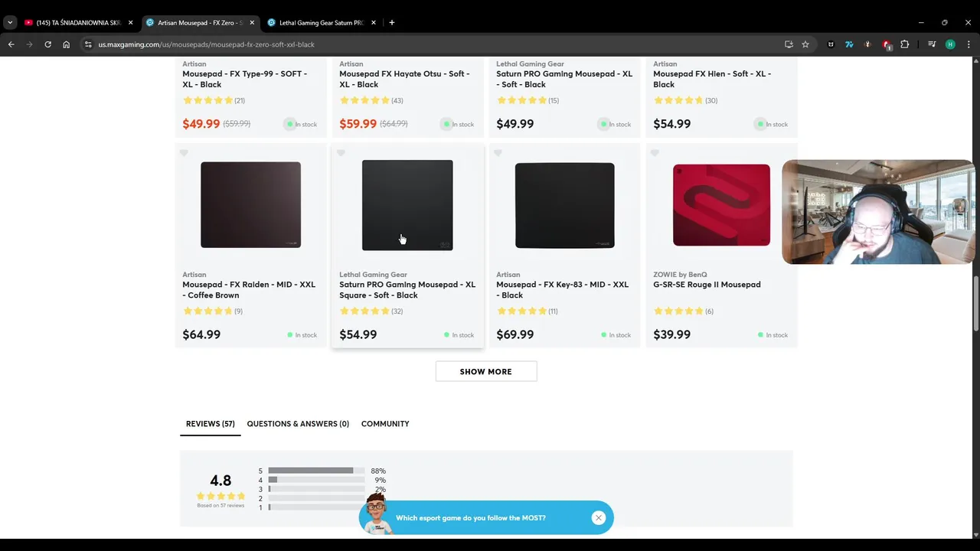The width and height of the screenshot is (980, 551).
Task: Click the $69.99 price of FX Key-83
Action: pos(515,334)
